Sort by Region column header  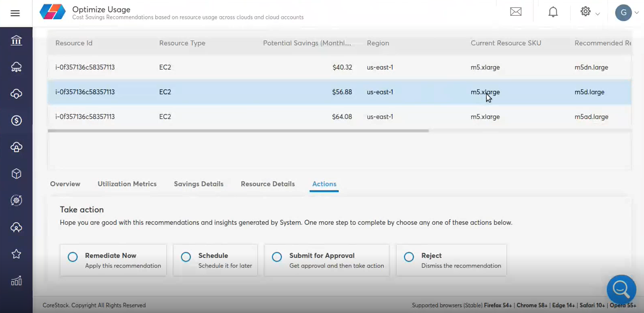(x=378, y=43)
